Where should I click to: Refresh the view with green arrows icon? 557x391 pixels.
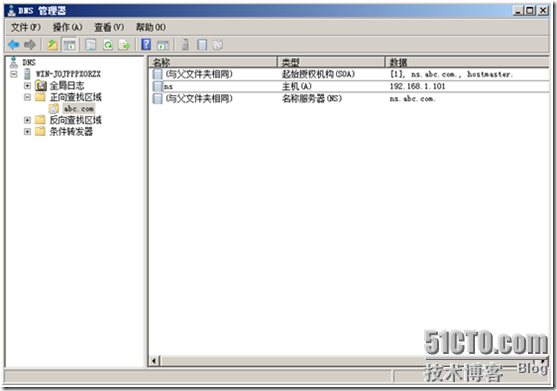(x=108, y=45)
